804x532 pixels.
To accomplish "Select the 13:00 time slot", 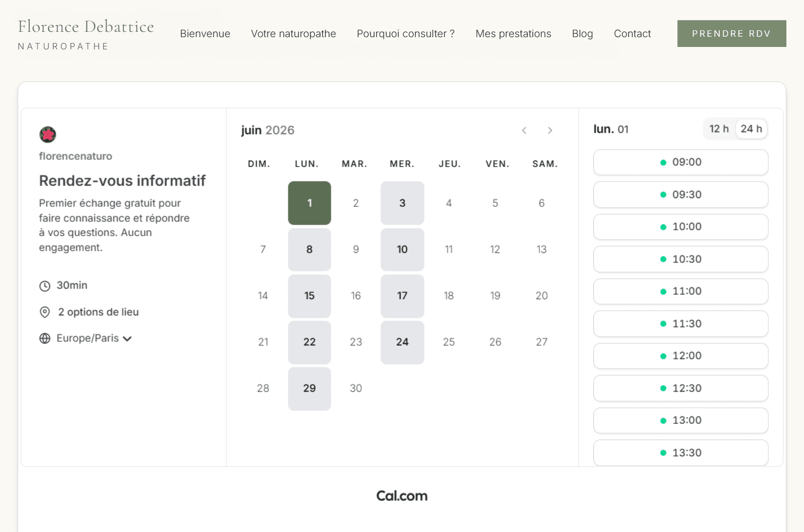I will click(x=681, y=421).
